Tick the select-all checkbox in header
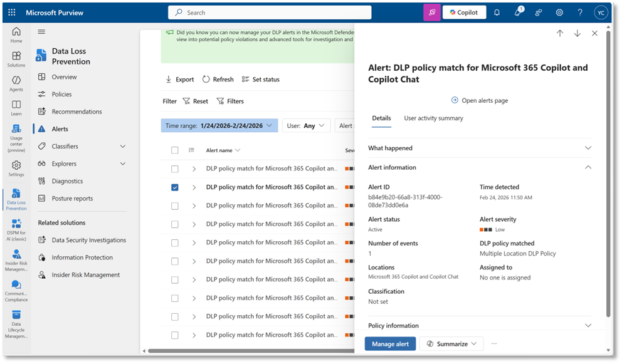This screenshot has width=622, height=364. (174, 150)
